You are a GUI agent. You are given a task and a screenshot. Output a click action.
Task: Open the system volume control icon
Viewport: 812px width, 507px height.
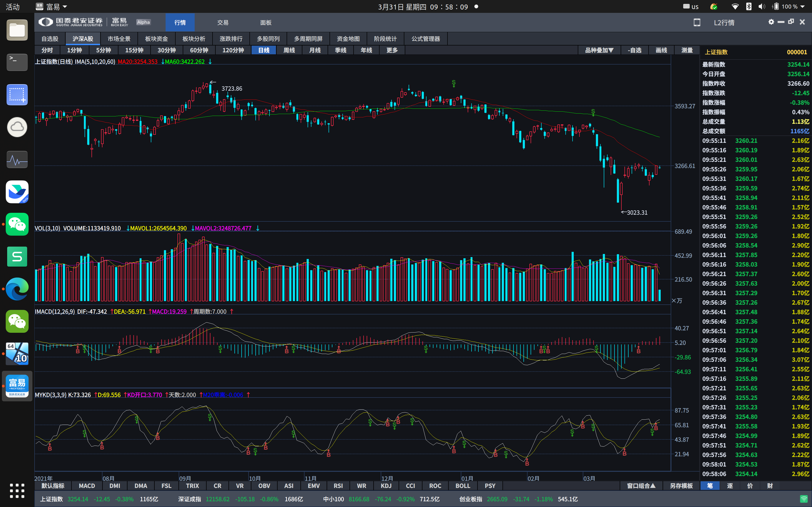pos(762,7)
